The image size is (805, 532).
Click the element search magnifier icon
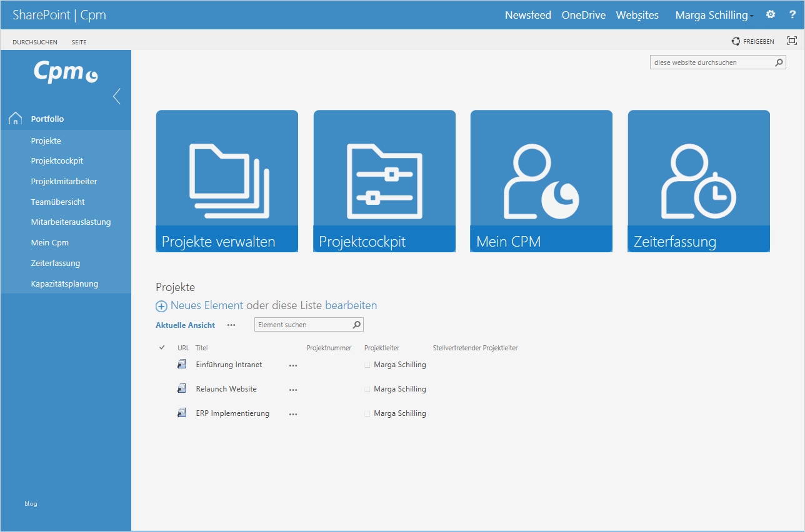357,325
